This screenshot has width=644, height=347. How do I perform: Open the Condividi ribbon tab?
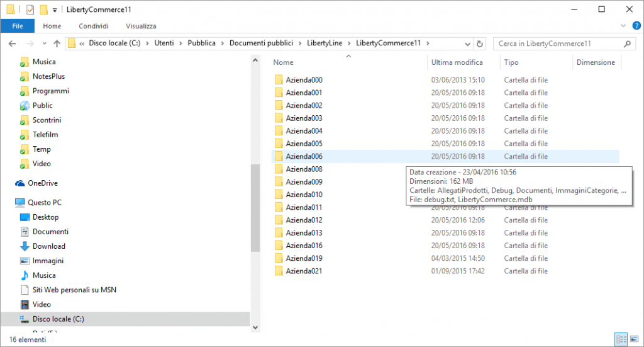[x=94, y=26]
